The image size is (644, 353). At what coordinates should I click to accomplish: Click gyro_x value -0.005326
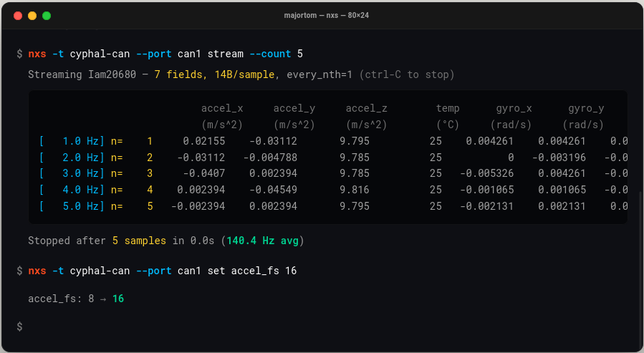point(486,173)
